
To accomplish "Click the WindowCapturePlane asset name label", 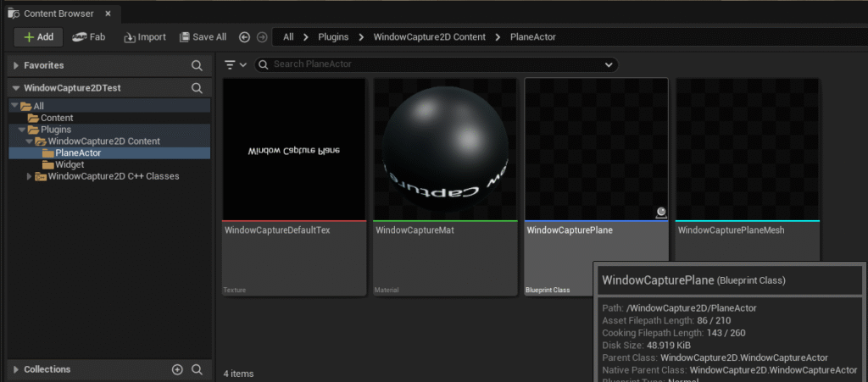I will coord(570,230).
